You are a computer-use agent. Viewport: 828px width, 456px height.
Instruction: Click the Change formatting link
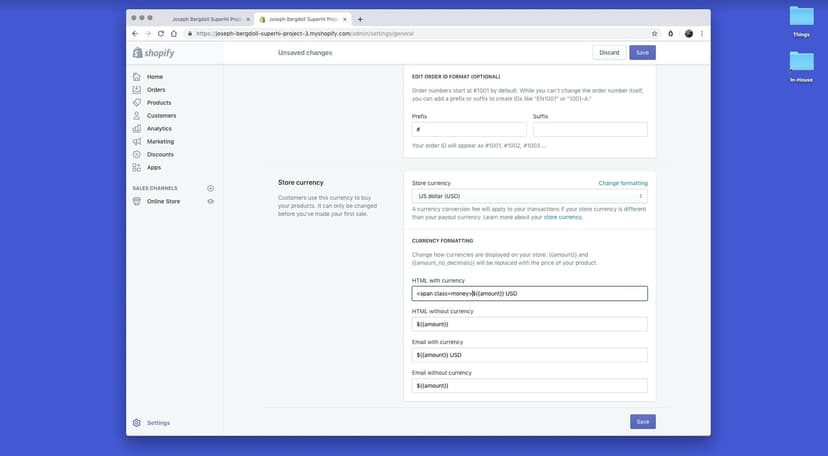tap(622, 183)
